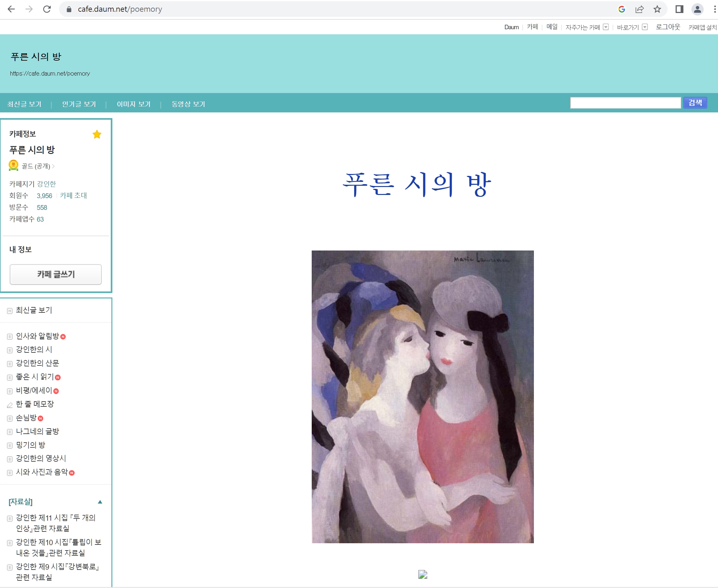This screenshot has height=588, width=718.
Task: Click the board icon beside 밍기의 방
Action: tap(10, 445)
